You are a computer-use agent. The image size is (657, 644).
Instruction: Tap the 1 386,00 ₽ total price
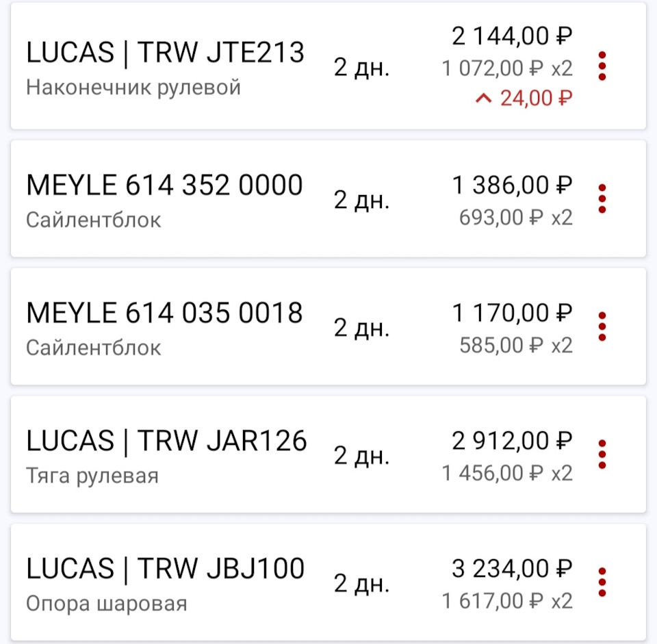[x=512, y=185]
